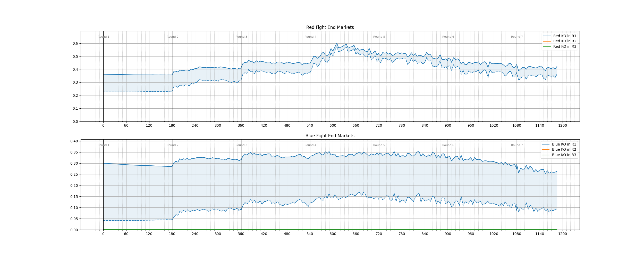The height and width of the screenshot is (258, 644).
Task: Select the 'Round 4' marker in Red chart
Action: [x=310, y=37]
